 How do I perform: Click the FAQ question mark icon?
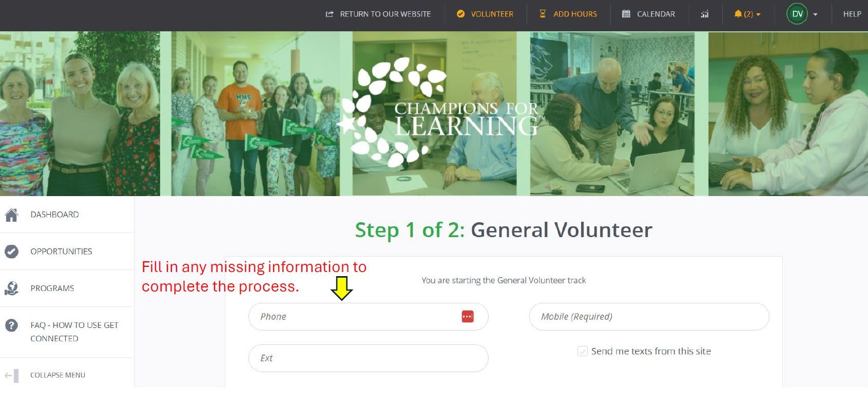click(11, 325)
